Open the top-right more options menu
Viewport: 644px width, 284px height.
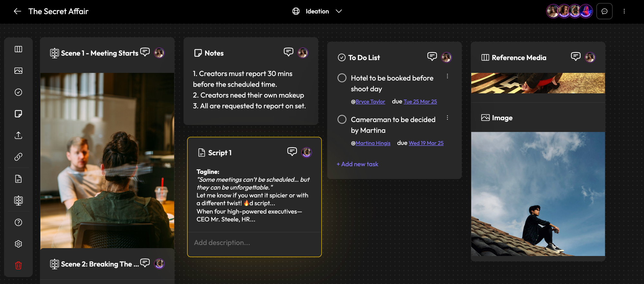[624, 11]
